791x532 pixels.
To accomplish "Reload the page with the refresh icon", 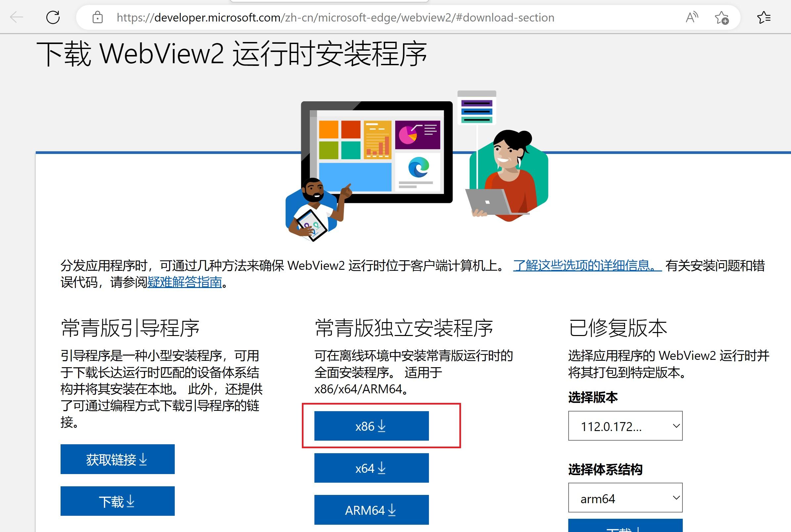I will coord(53,17).
